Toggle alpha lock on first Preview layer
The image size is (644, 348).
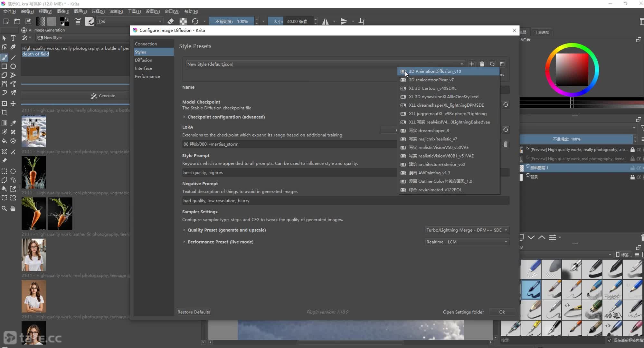pyautogui.click(x=639, y=150)
